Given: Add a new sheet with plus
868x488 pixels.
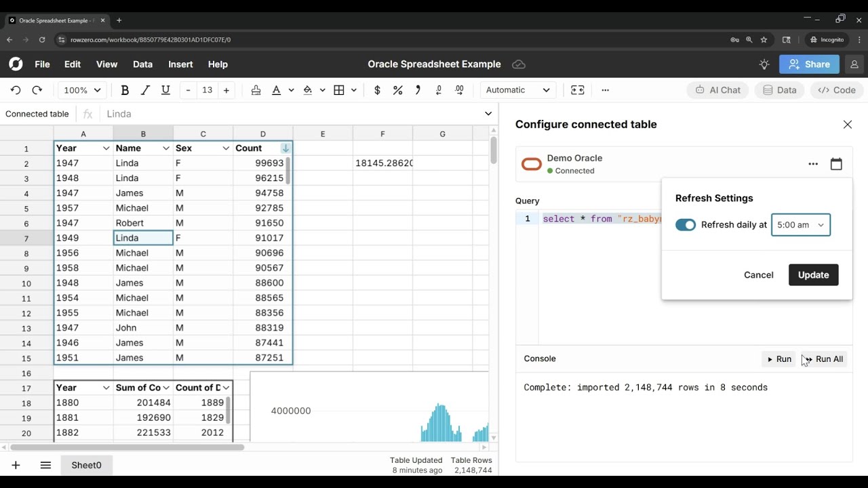Looking at the screenshot, I should tap(16, 465).
